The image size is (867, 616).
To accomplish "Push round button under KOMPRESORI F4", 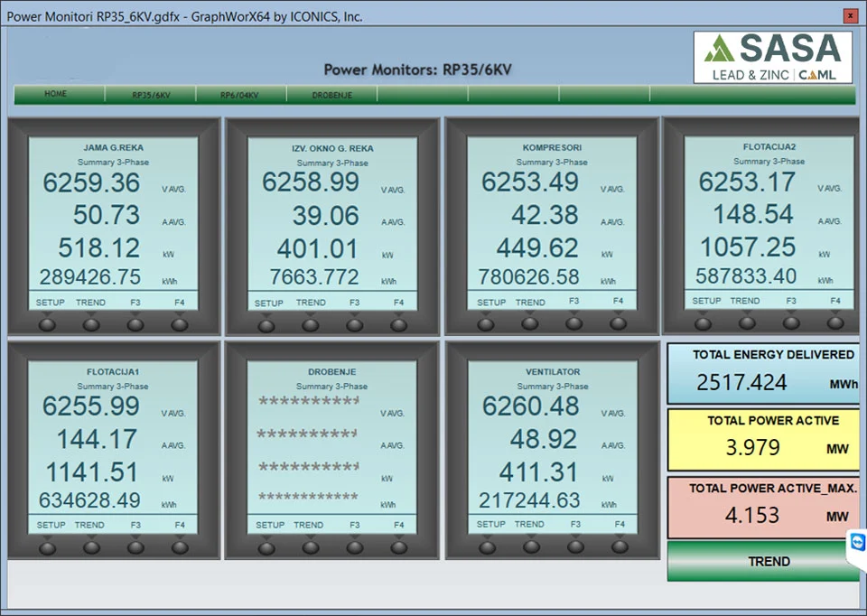I will 618,323.
